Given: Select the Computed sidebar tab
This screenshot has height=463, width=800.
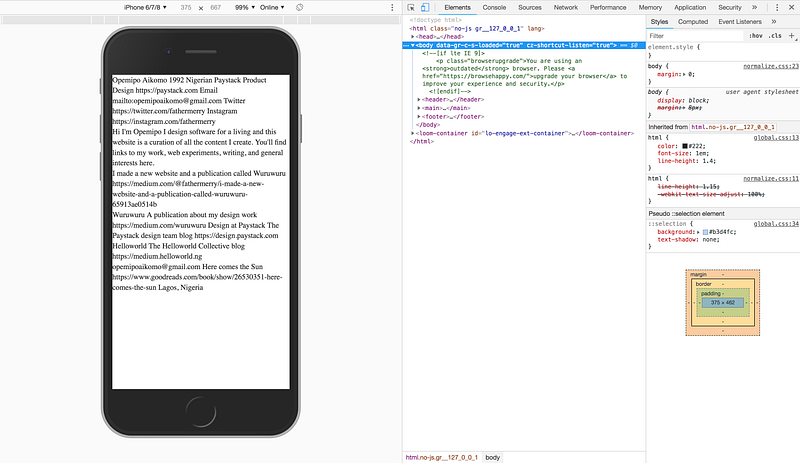Looking at the screenshot, I should [693, 22].
